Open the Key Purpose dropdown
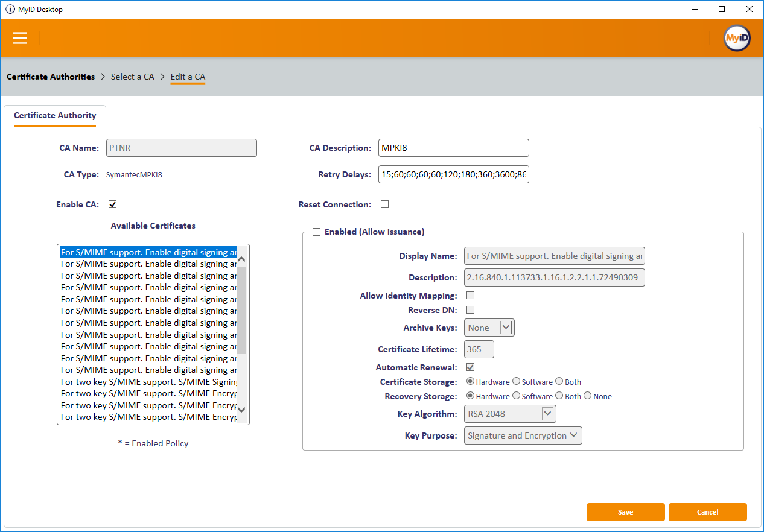 [523, 435]
